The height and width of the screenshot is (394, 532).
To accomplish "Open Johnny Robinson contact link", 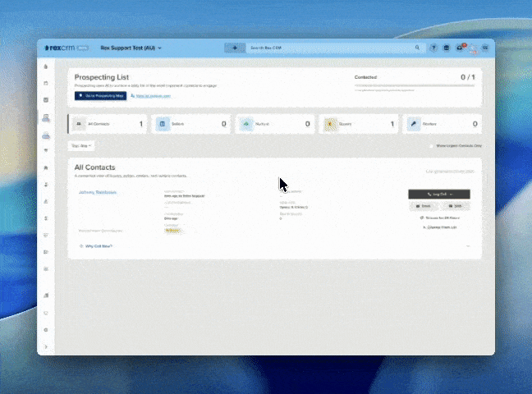I will (x=98, y=192).
